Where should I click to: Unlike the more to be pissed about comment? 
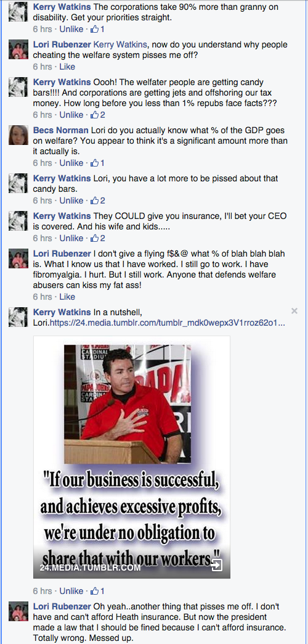pyautogui.click(x=71, y=201)
